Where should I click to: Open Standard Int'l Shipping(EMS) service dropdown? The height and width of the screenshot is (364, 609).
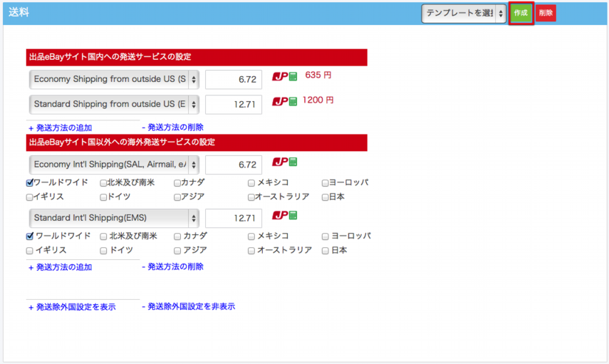(x=114, y=218)
